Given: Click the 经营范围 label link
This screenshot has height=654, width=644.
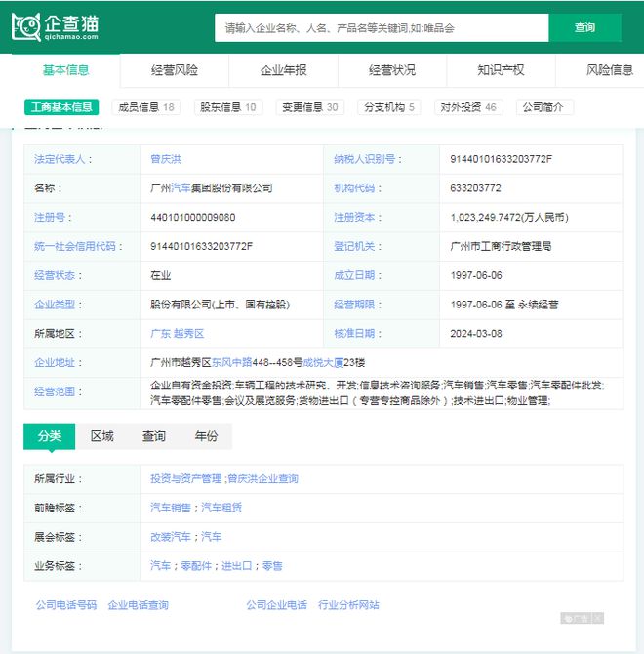Looking at the screenshot, I should coord(55,391).
